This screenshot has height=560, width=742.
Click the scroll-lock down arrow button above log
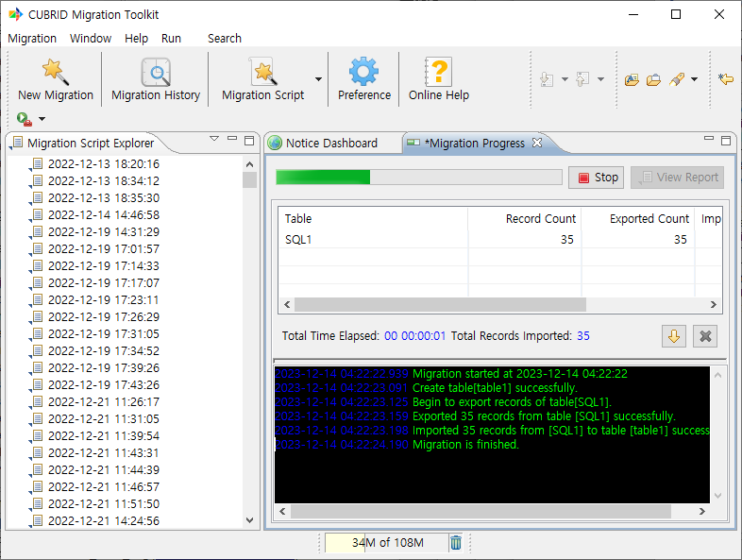[674, 336]
